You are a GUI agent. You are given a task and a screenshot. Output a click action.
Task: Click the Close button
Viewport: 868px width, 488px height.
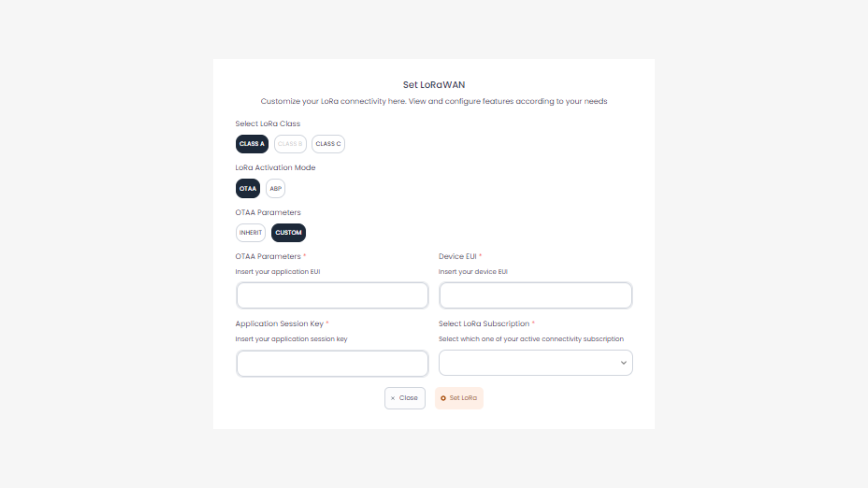[405, 398]
